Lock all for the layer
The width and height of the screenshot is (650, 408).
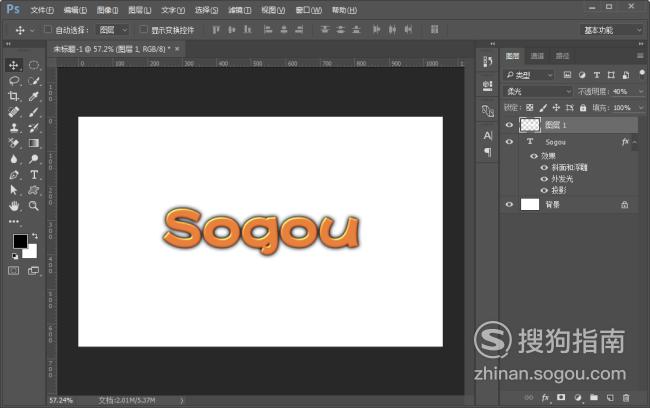(583, 108)
